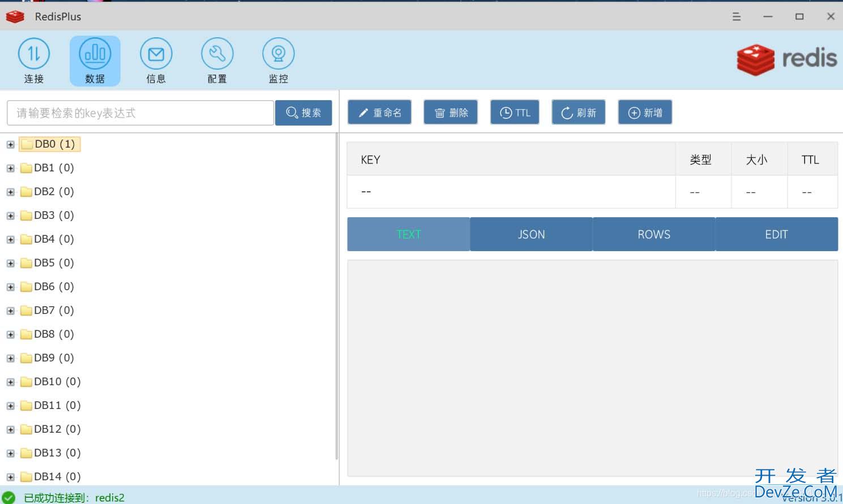The height and width of the screenshot is (504, 843).
Task: Select the DB9 (0) tree label
Action: pyautogui.click(x=54, y=358)
